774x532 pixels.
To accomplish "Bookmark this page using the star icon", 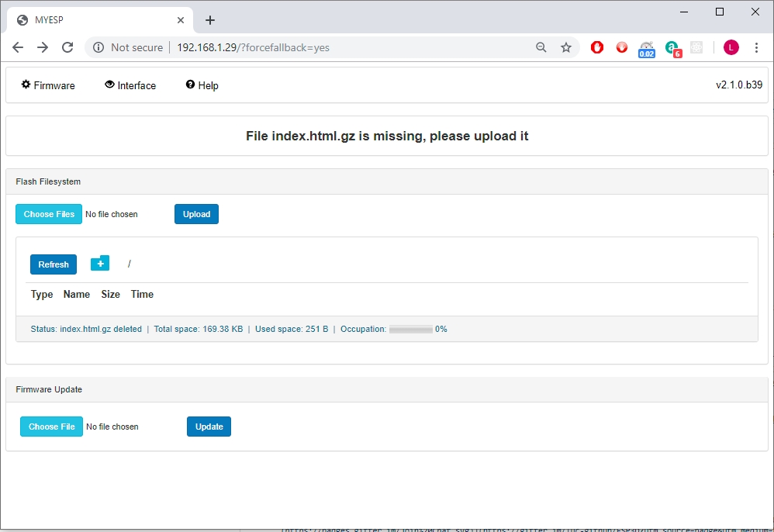I will [566, 47].
